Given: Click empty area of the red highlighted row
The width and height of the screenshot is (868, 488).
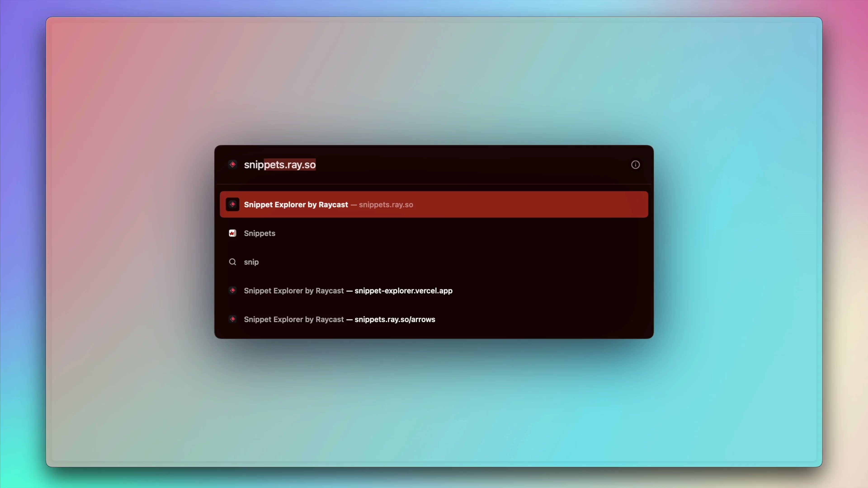Looking at the screenshot, I should (539, 204).
